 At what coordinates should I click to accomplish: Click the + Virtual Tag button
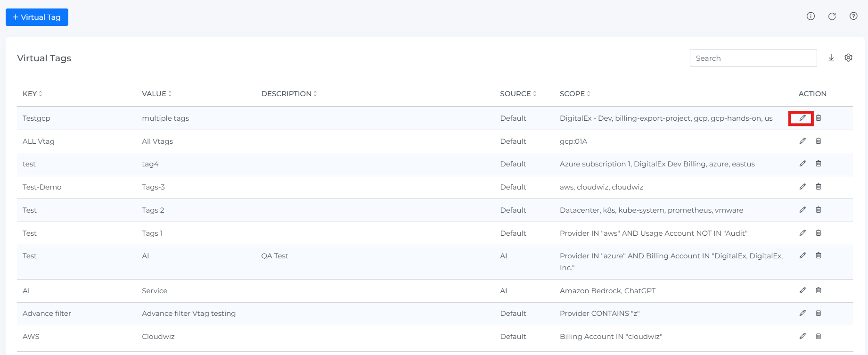(x=37, y=17)
